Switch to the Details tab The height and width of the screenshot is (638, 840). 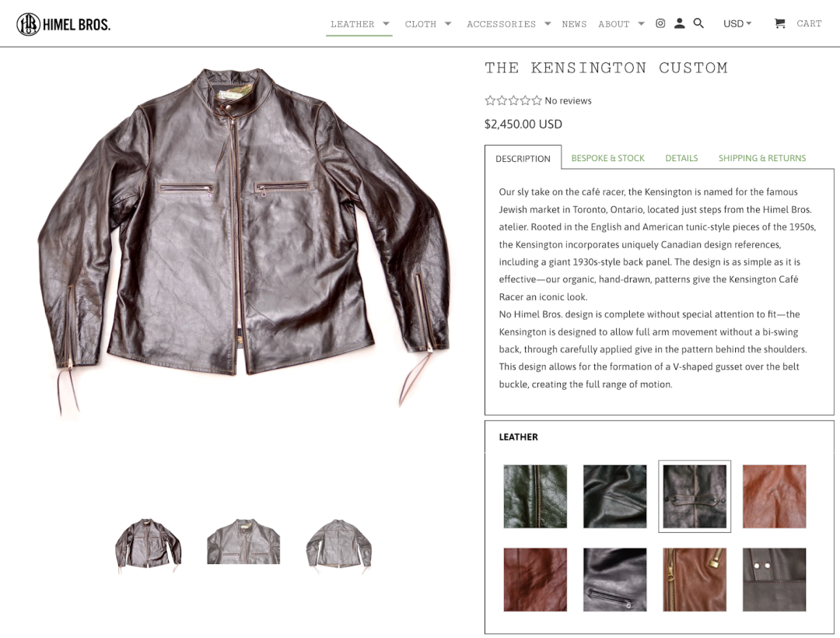681,158
